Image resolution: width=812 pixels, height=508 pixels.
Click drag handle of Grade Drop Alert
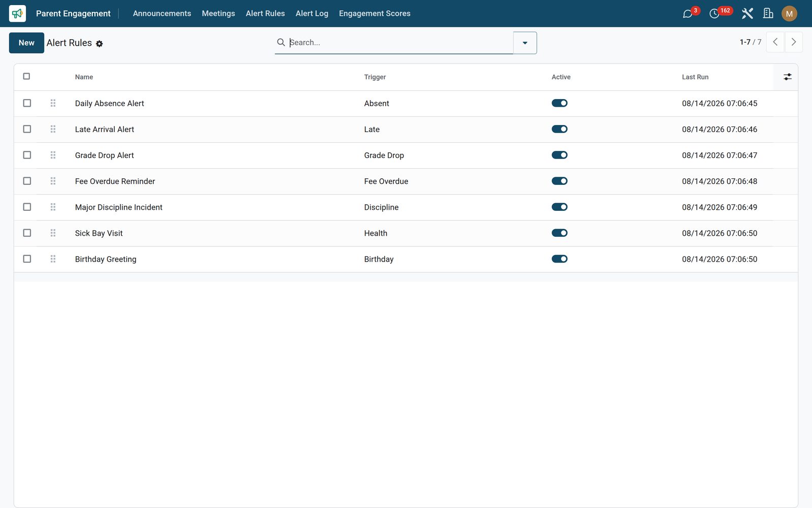[x=53, y=155]
